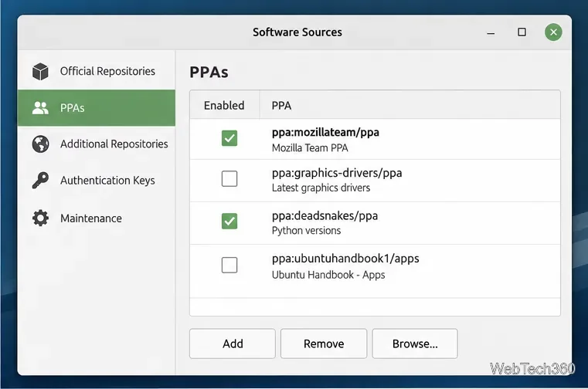Open the Official Repositories section
This screenshot has width=588, height=389.
(107, 71)
